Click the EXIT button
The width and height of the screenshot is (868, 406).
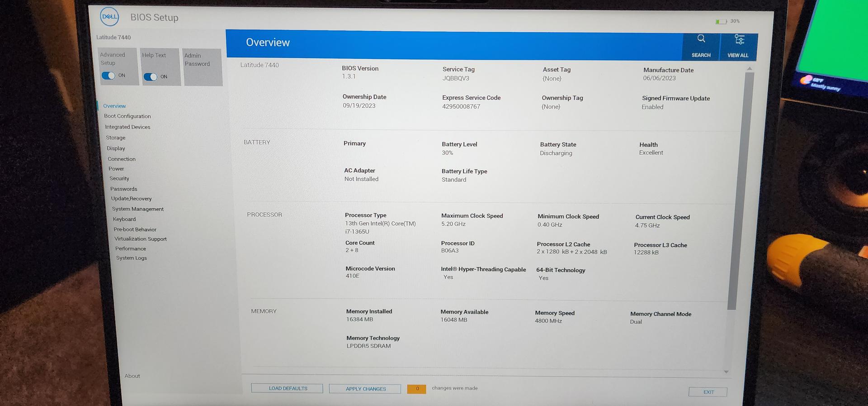pyautogui.click(x=708, y=392)
